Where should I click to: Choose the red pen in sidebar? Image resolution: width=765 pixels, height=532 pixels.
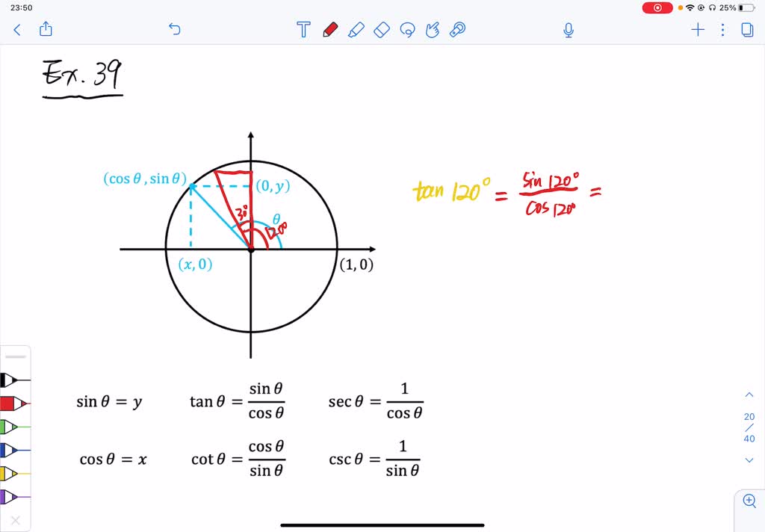(15, 403)
